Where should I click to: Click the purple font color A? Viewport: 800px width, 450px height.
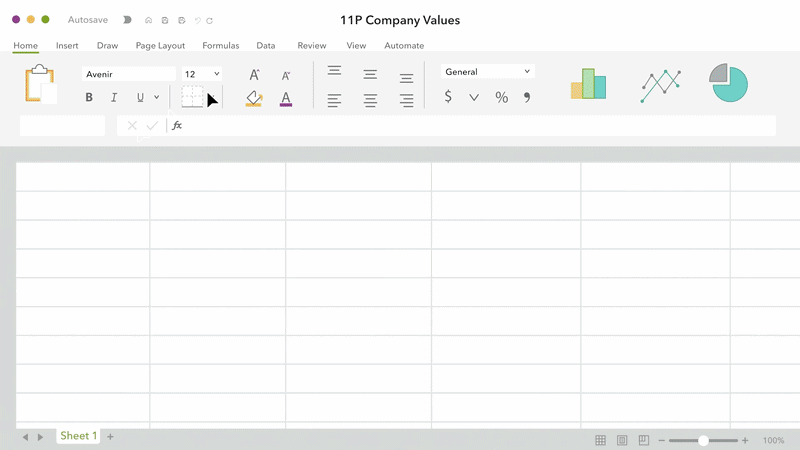[286, 98]
